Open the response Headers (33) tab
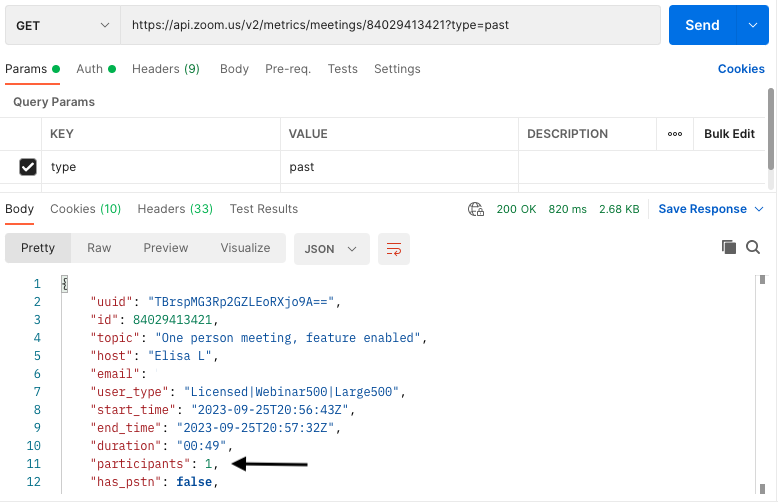Viewport: 778px width, 502px height. 175,209
